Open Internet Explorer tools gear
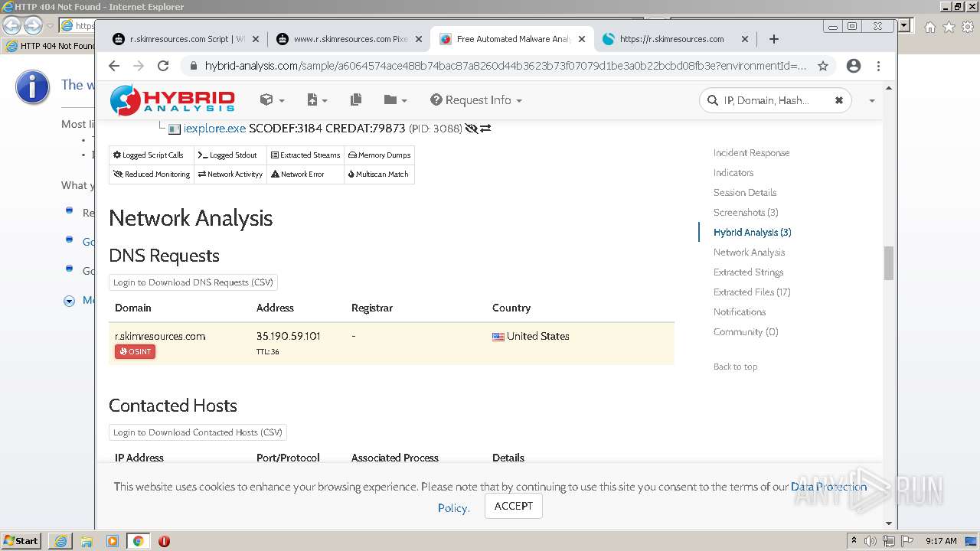Screen dimensions: 980x551 (x=968, y=27)
